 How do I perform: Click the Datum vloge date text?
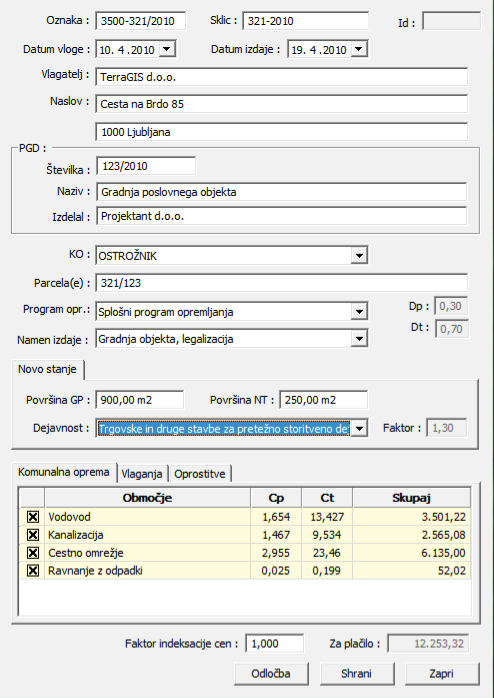coord(127,49)
